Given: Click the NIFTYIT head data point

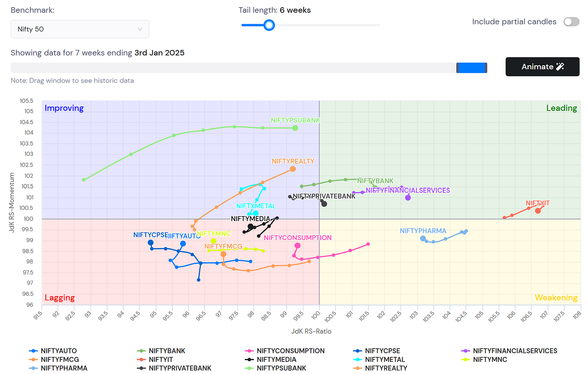Looking at the screenshot, I should click(x=538, y=211).
